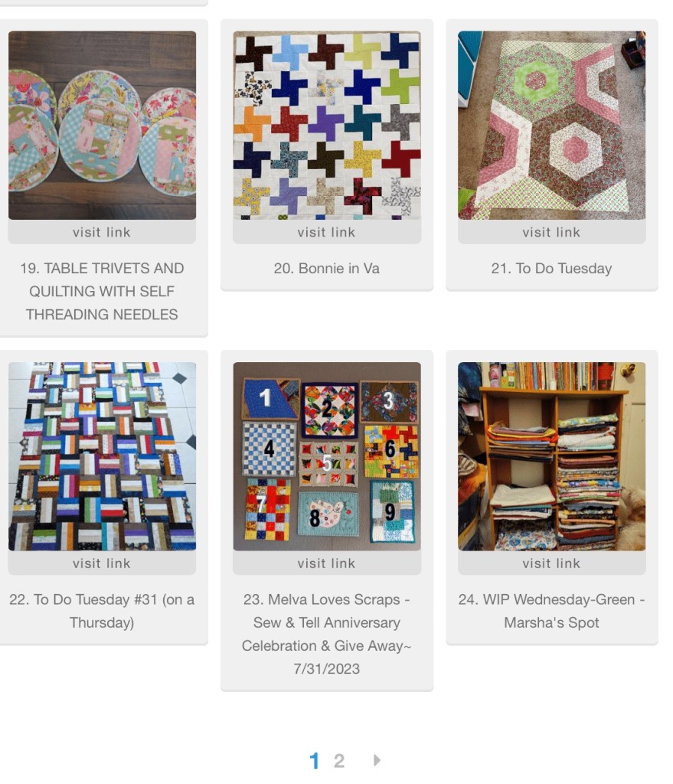Open the round table trivets thumbnail
Screen dimensions: 673x784
pyautogui.click(x=102, y=126)
